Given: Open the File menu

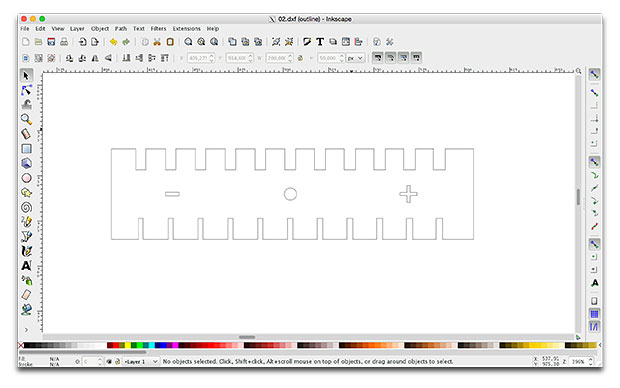Looking at the screenshot, I should click(25, 28).
